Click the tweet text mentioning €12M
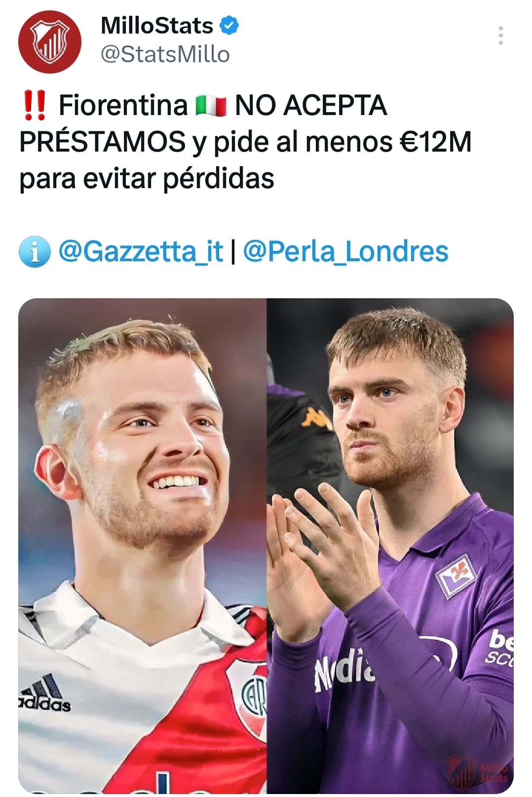The image size is (532, 797). pos(245,142)
